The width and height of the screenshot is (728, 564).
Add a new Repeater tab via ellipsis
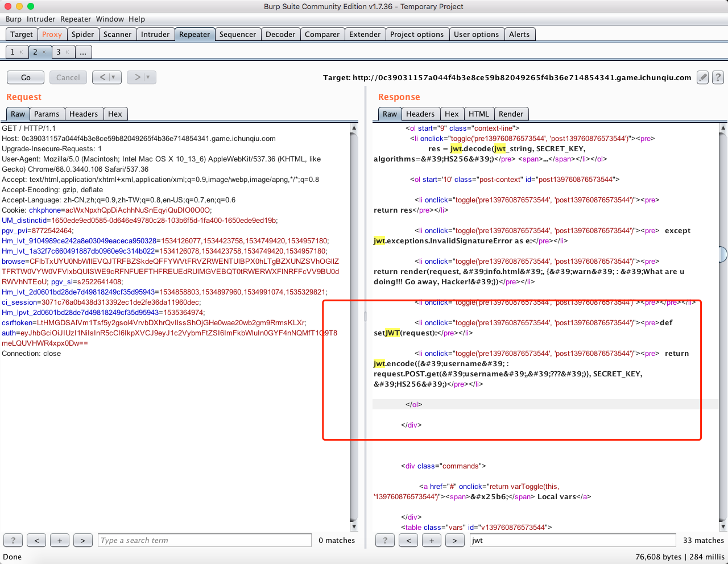click(83, 52)
